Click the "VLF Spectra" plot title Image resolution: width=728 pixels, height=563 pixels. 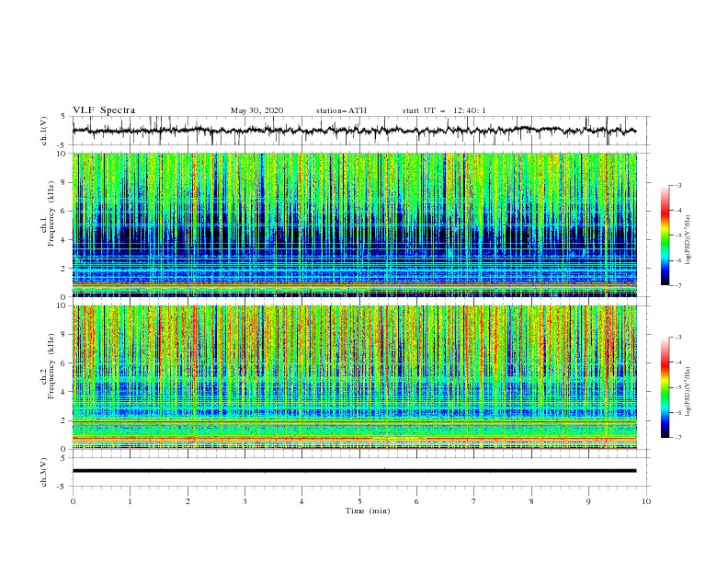(x=104, y=110)
